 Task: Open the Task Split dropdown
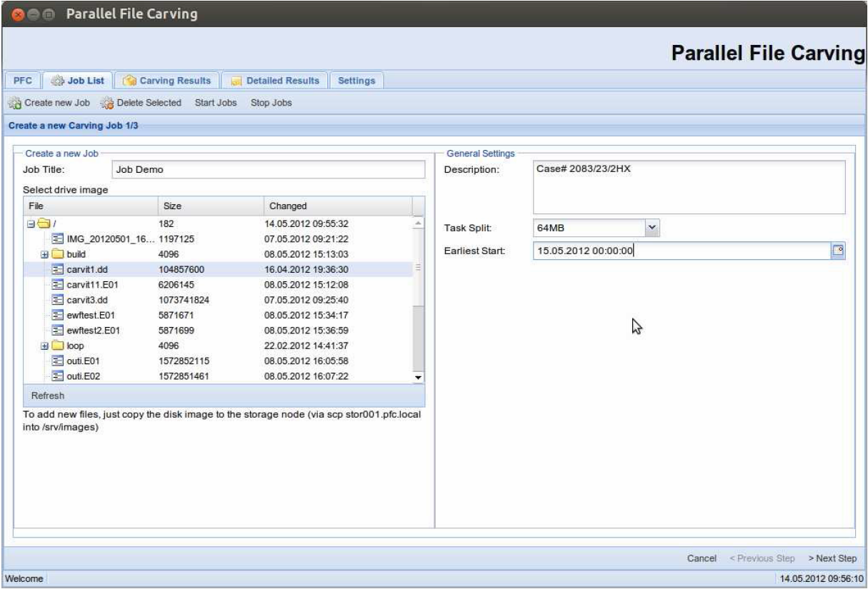(652, 227)
